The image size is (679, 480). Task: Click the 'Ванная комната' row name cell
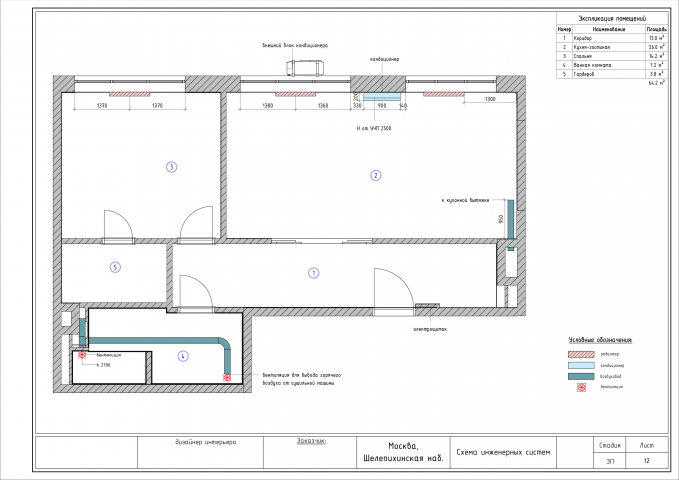click(x=608, y=65)
